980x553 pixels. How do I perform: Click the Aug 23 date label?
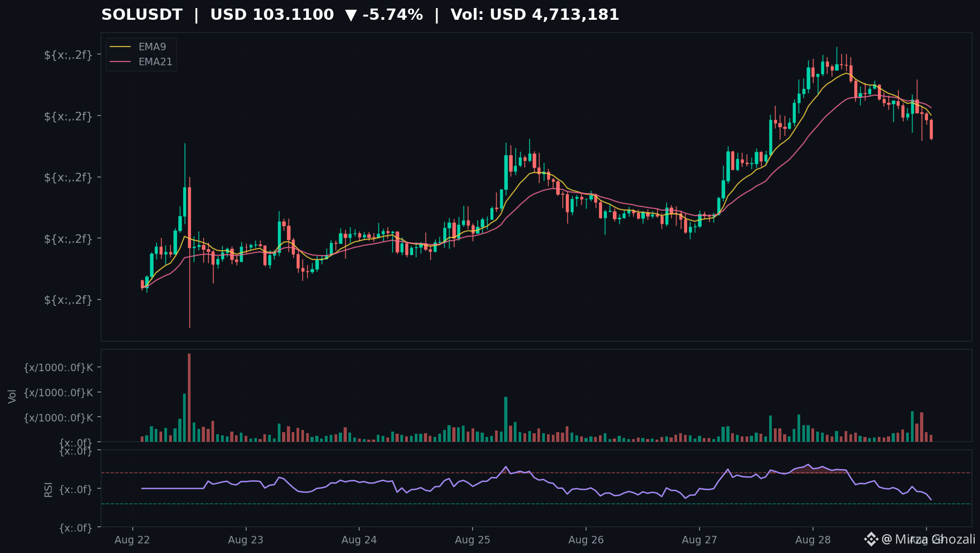pos(246,540)
